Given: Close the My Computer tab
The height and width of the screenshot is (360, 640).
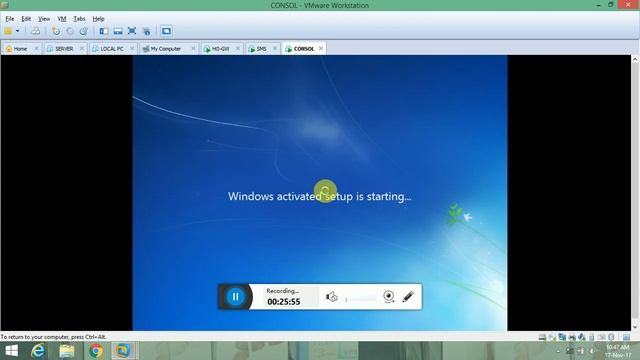Looking at the screenshot, I should [x=193, y=49].
